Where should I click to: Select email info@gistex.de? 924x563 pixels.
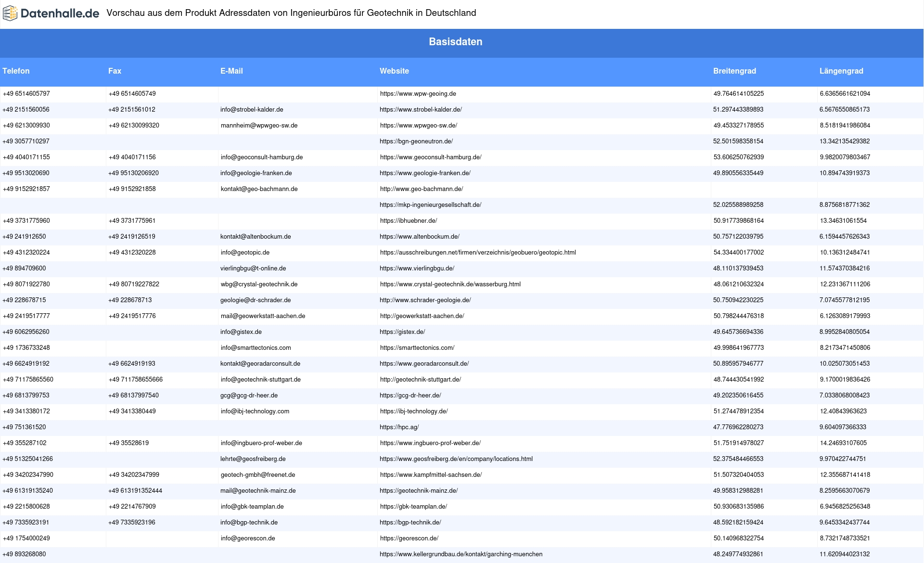(x=241, y=332)
